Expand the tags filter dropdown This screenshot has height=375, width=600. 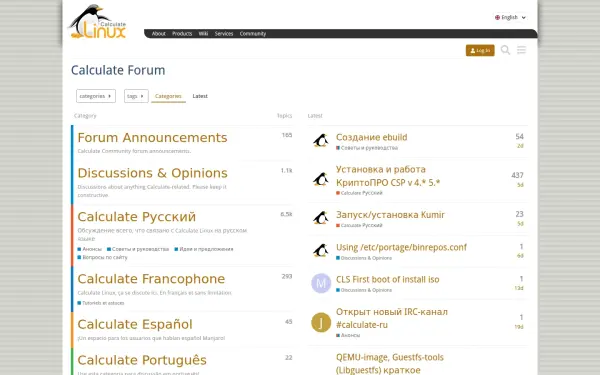[x=136, y=96]
